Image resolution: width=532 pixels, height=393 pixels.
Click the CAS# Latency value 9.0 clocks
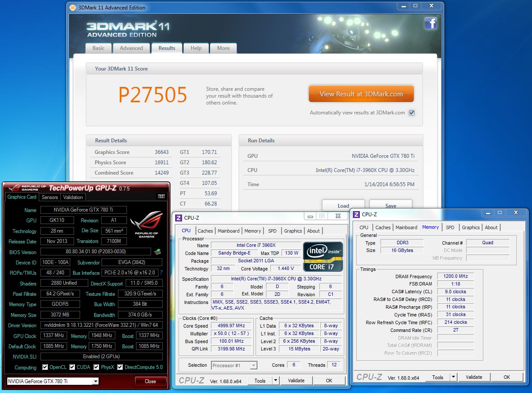pyautogui.click(x=456, y=292)
